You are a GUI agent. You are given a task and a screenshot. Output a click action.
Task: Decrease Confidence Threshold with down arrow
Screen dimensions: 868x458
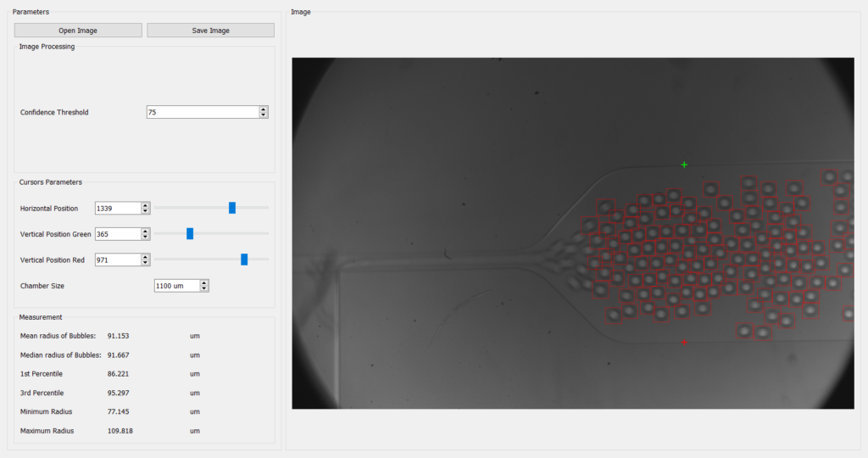click(264, 115)
